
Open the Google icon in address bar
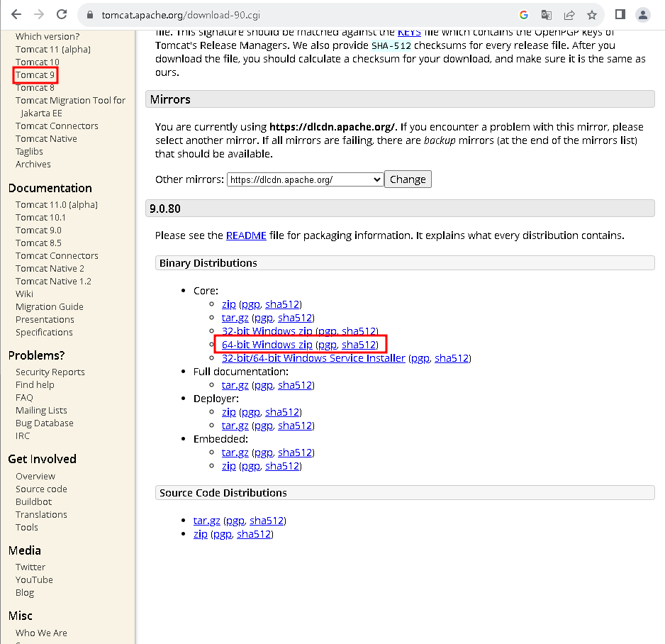[x=524, y=15]
